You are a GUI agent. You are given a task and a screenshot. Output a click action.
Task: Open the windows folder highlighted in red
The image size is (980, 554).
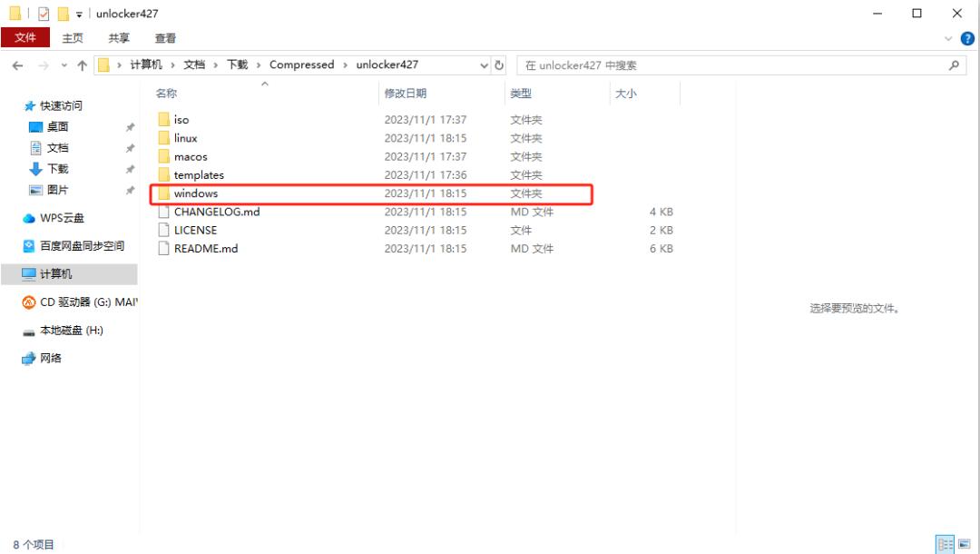tap(199, 193)
